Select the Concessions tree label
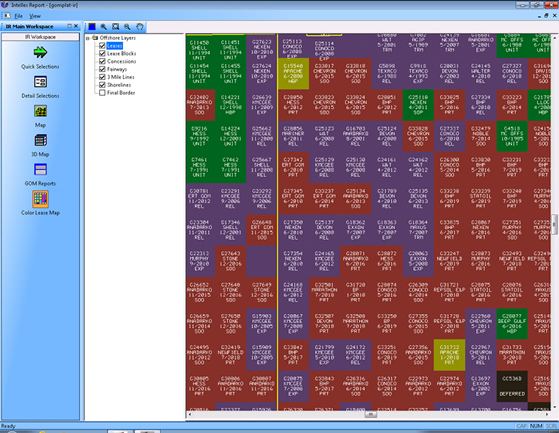 click(122, 61)
